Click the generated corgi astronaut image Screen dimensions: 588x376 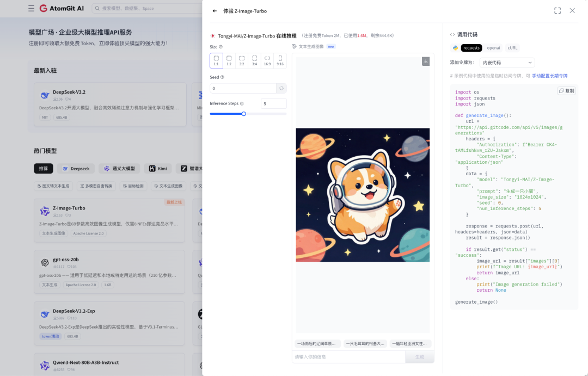(x=363, y=195)
